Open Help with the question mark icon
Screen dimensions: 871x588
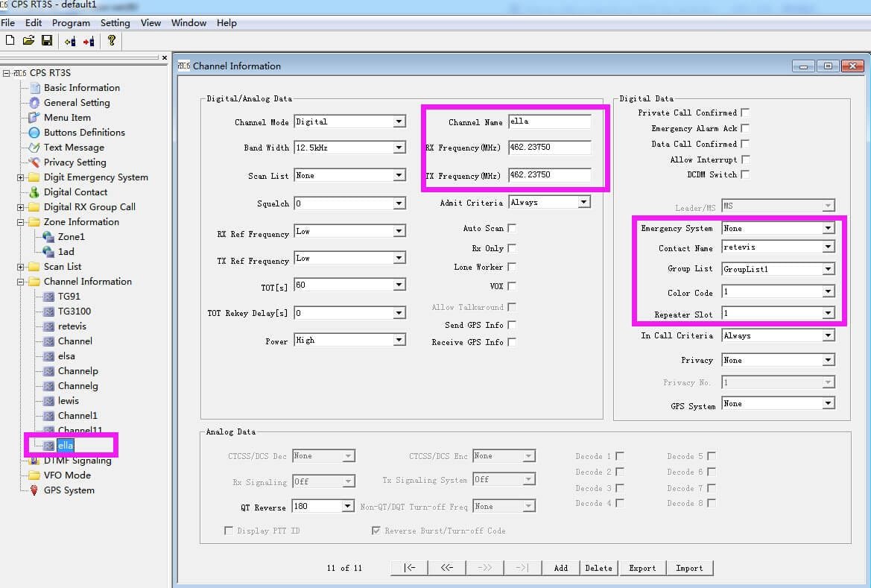(x=110, y=41)
